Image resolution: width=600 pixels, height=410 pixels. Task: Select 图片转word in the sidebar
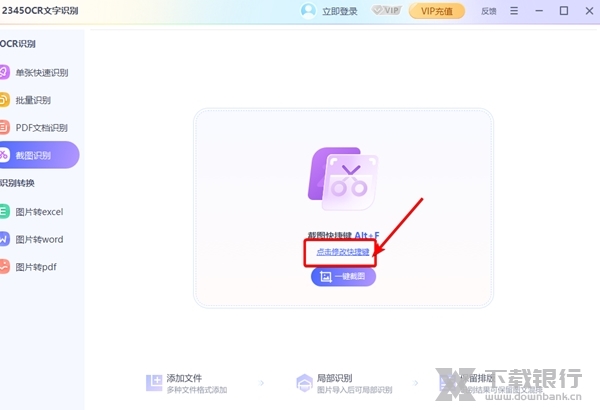(39, 239)
